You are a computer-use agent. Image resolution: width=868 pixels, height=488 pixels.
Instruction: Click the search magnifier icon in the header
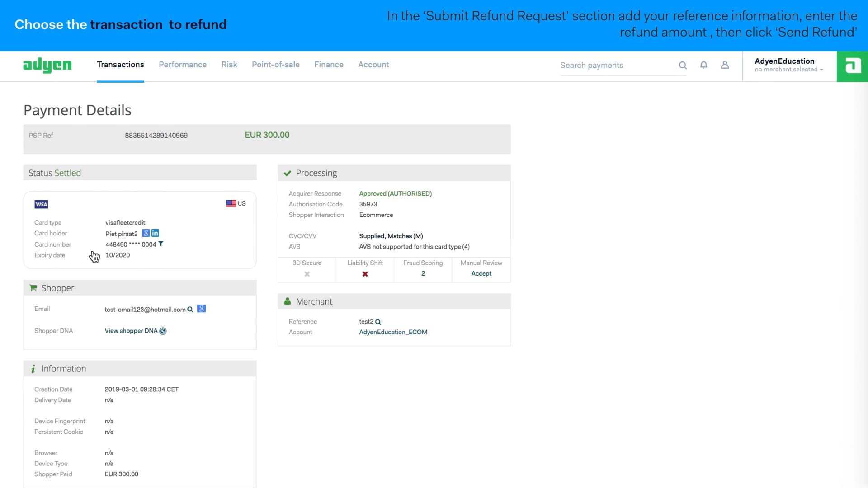[x=683, y=65]
